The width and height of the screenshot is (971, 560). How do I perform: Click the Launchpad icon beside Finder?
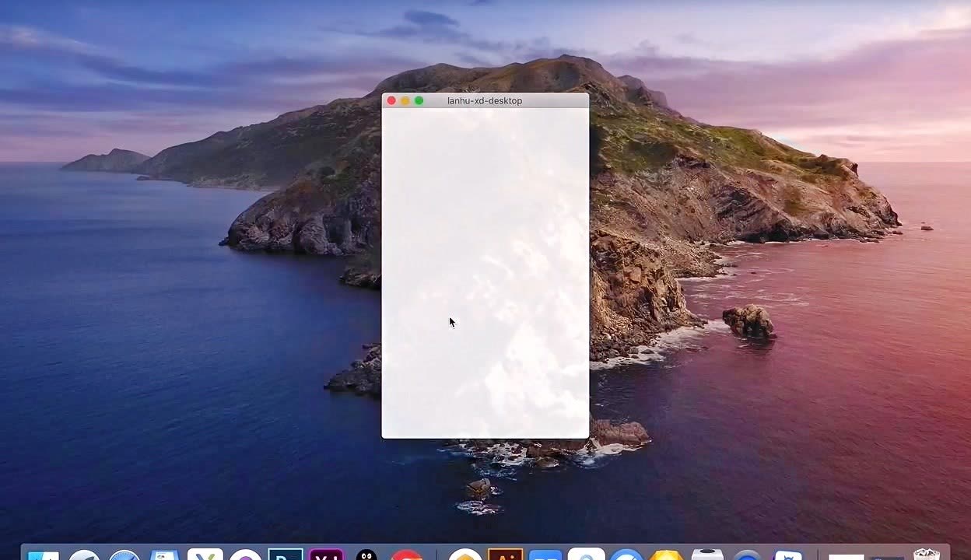pos(84,555)
